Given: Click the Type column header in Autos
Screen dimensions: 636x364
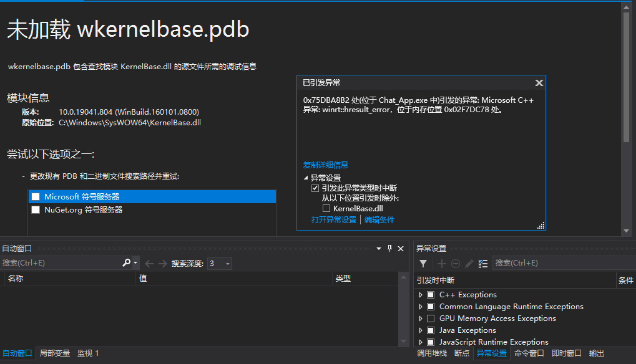Looking at the screenshot, I should pyautogui.click(x=365, y=279).
